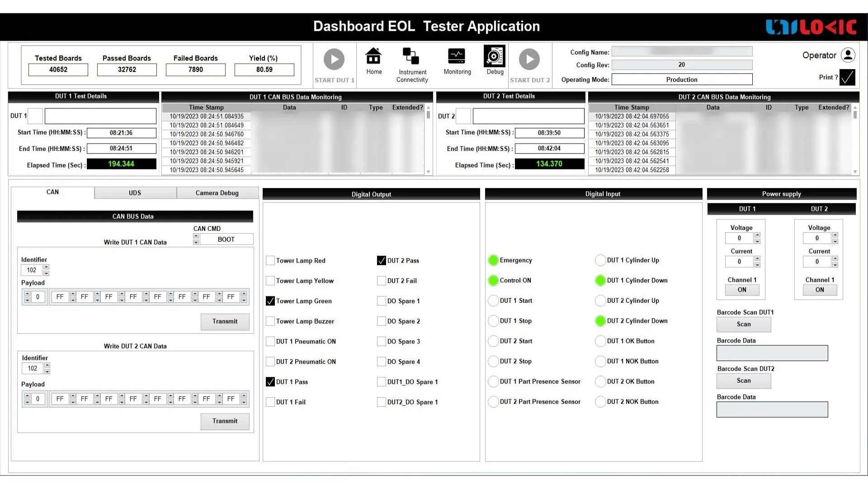Open Instrument Connectivity icon
This screenshot has width=868, height=488.
(x=411, y=56)
